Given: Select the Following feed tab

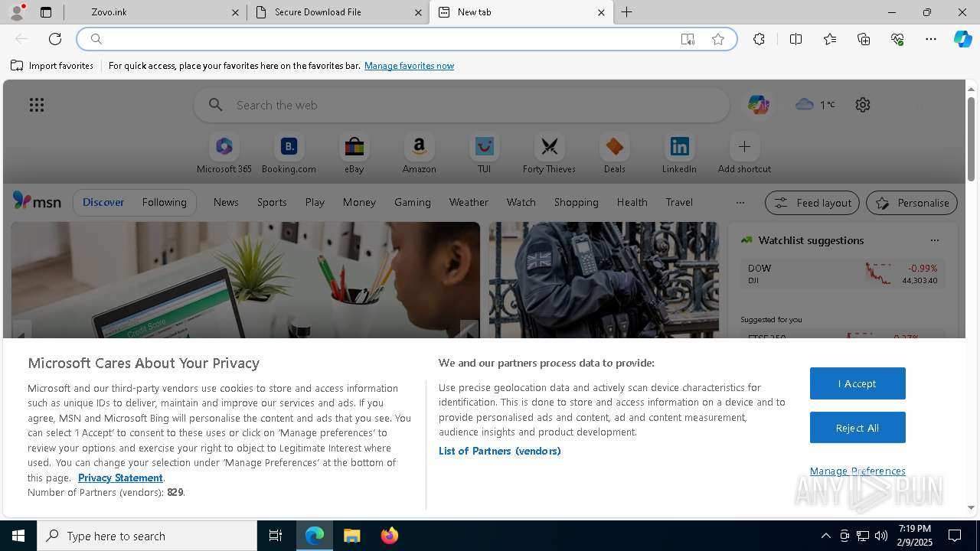Looking at the screenshot, I should point(164,202).
